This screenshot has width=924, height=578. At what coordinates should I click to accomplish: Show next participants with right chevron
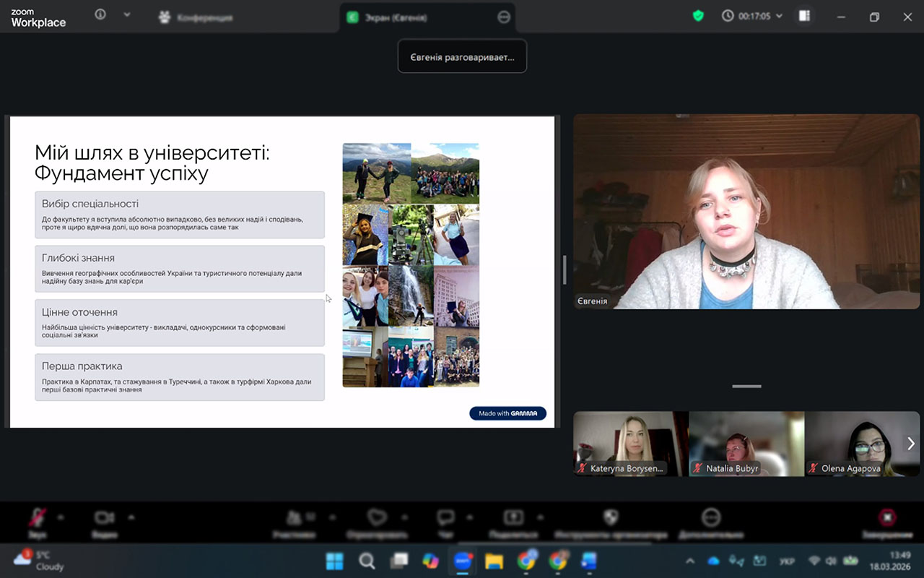click(911, 444)
